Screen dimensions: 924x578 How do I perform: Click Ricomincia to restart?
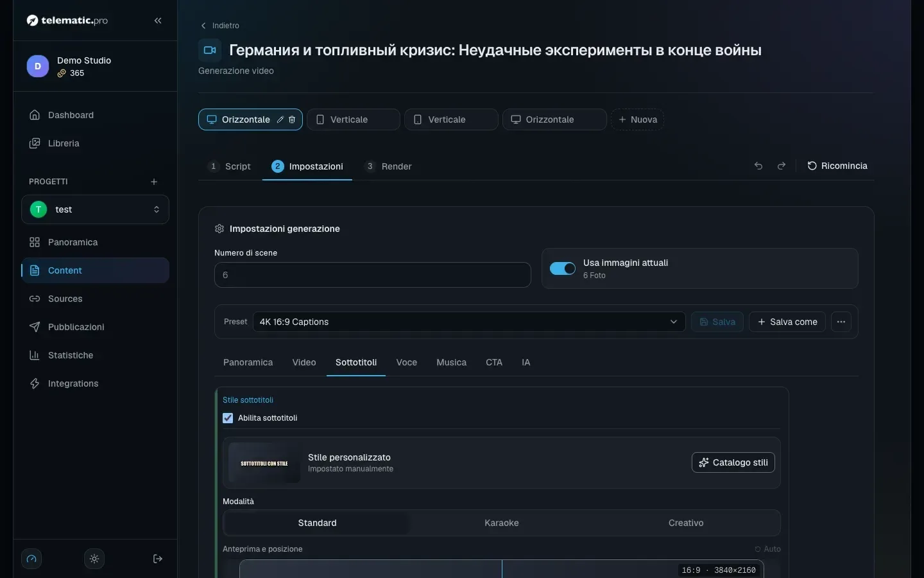(x=837, y=166)
